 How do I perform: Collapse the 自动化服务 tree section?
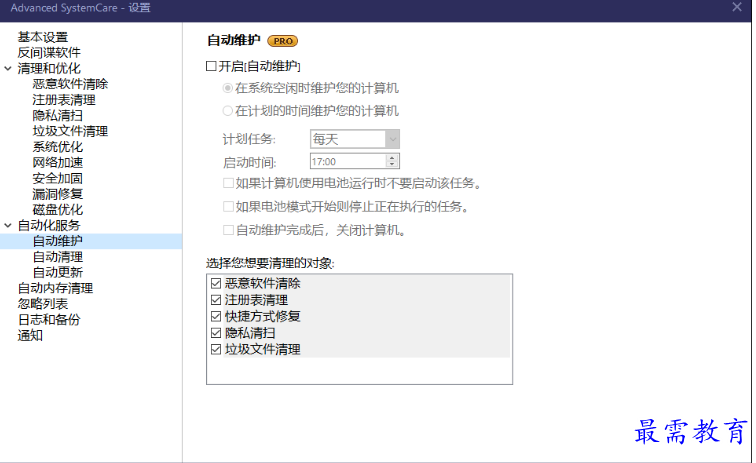coord(8,225)
